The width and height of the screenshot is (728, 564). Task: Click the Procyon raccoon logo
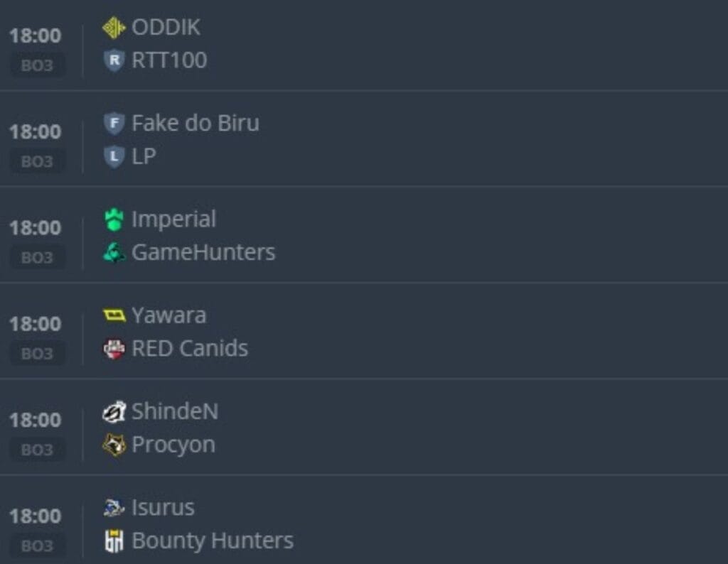pos(114,445)
